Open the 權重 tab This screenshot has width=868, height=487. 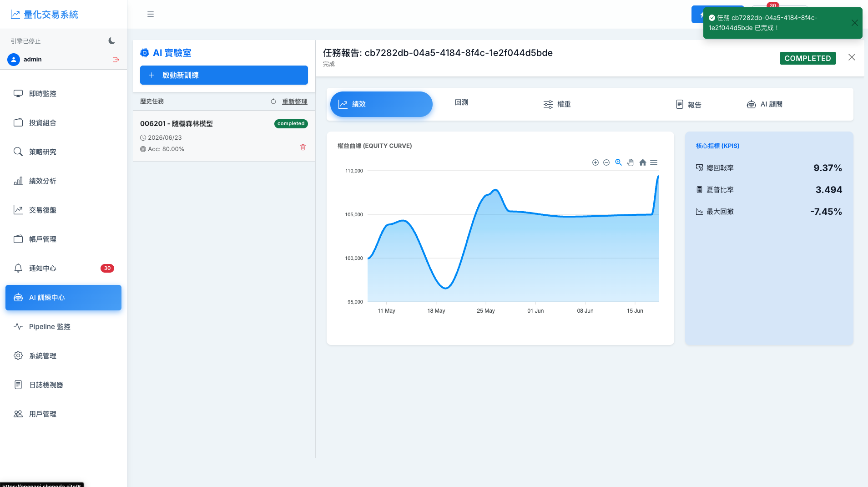coord(557,104)
